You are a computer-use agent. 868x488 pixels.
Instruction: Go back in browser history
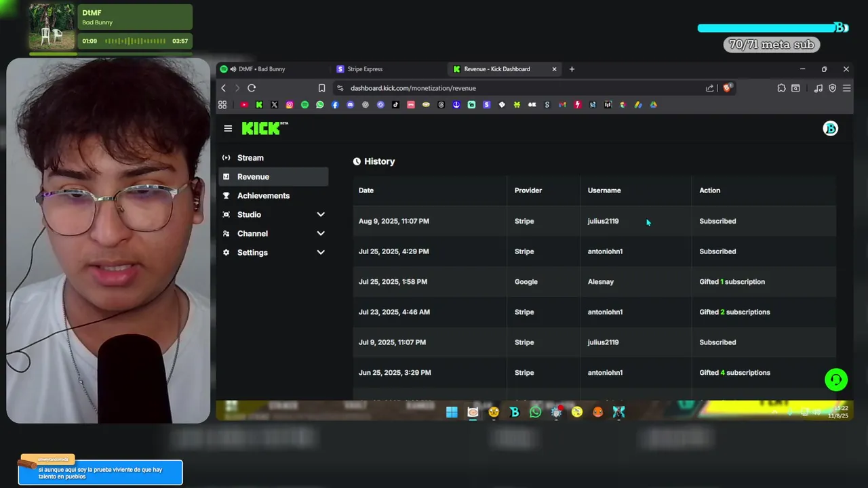tap(223, 88)
